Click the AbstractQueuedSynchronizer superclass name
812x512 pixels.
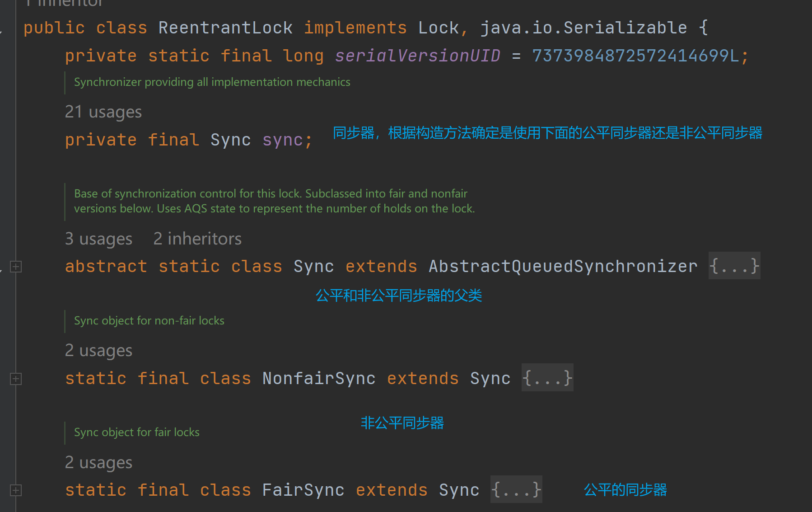563,267
